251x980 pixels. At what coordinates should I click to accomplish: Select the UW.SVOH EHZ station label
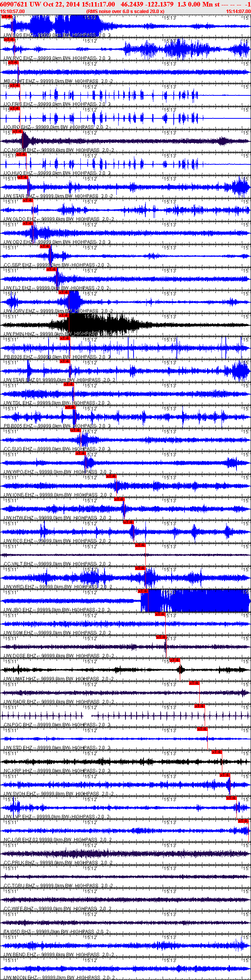(x=59, y=794)
